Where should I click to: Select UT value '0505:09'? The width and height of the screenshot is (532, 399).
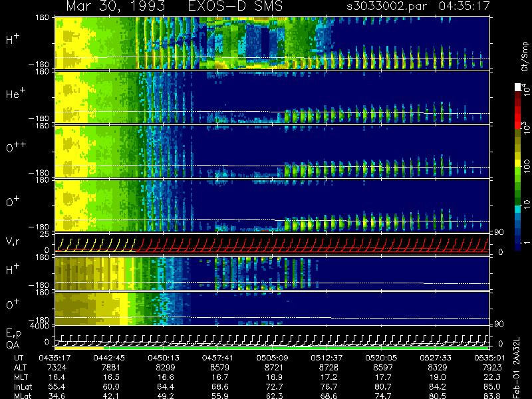(x=272, y=358)
